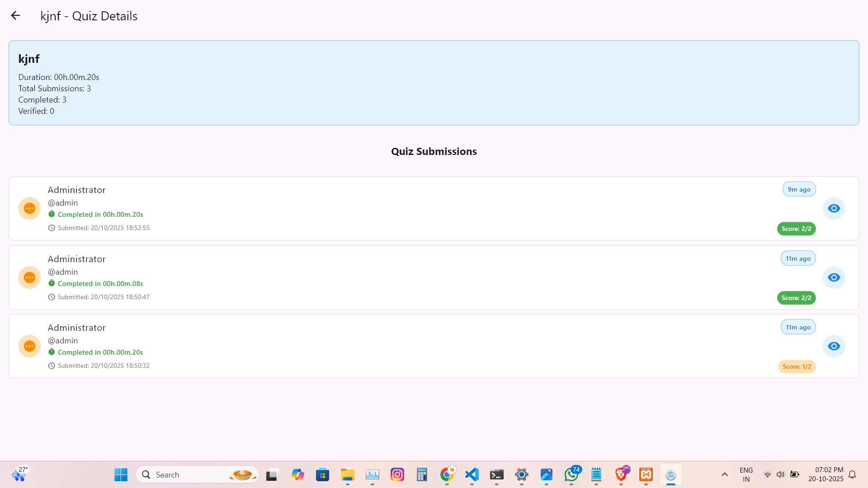Open Visual Studio Code from the taskbar
This screenshot has height=488, width=868.
(472, 474)
